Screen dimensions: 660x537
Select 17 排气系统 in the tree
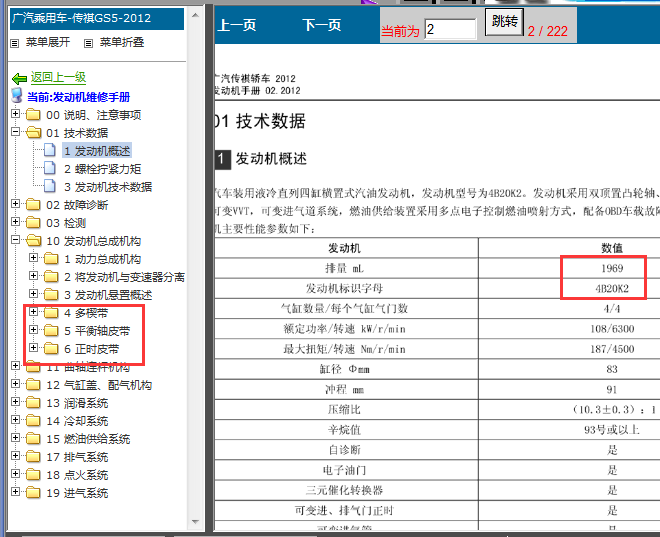click(x=77, y=457)
